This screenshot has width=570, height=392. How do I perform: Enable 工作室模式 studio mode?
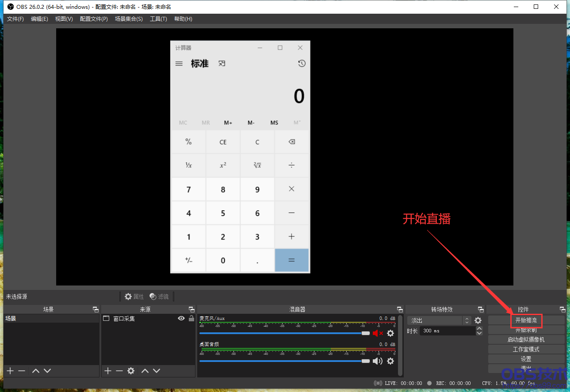pos(526,349)
